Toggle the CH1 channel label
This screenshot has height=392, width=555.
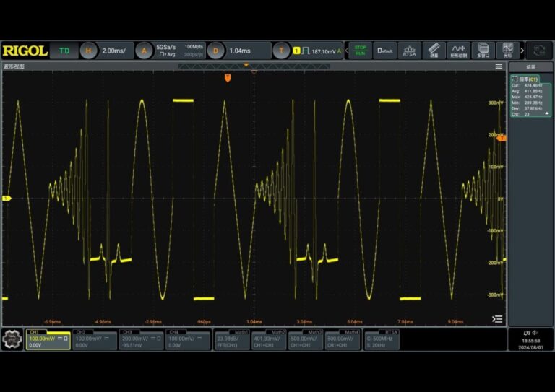coord(35,332)
